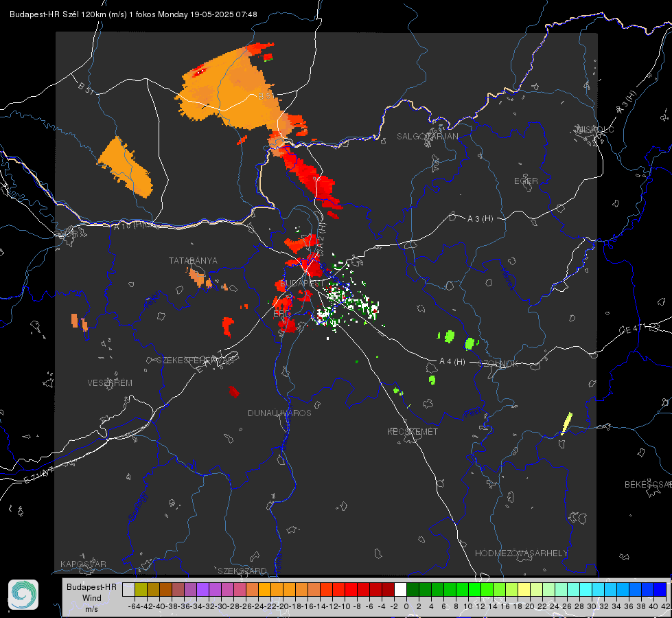Click the TATABÁNYA city label
672x618 pixels.
click(193, 260)
